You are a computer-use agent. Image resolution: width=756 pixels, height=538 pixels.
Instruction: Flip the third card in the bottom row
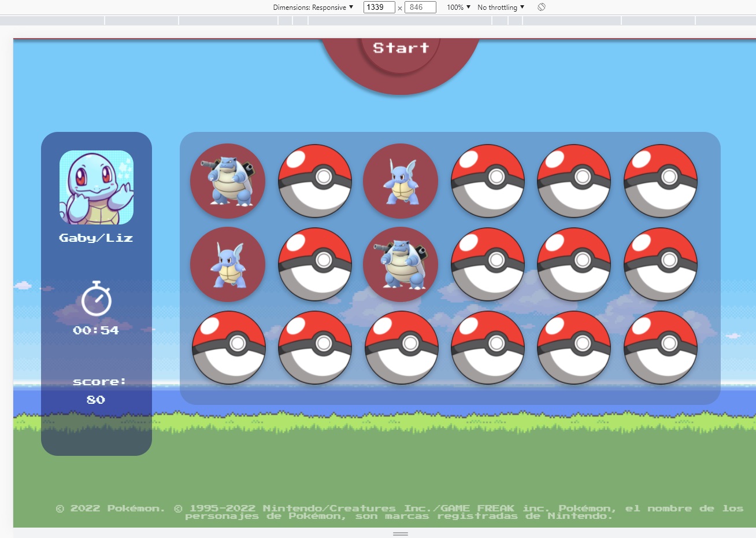click(x=402, y=348)
